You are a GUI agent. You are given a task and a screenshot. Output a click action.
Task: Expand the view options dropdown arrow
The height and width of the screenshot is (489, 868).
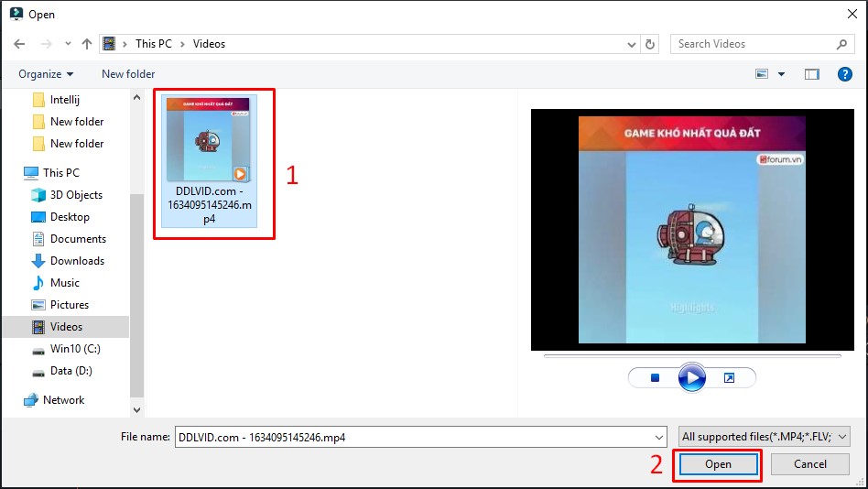coord(781,74)
